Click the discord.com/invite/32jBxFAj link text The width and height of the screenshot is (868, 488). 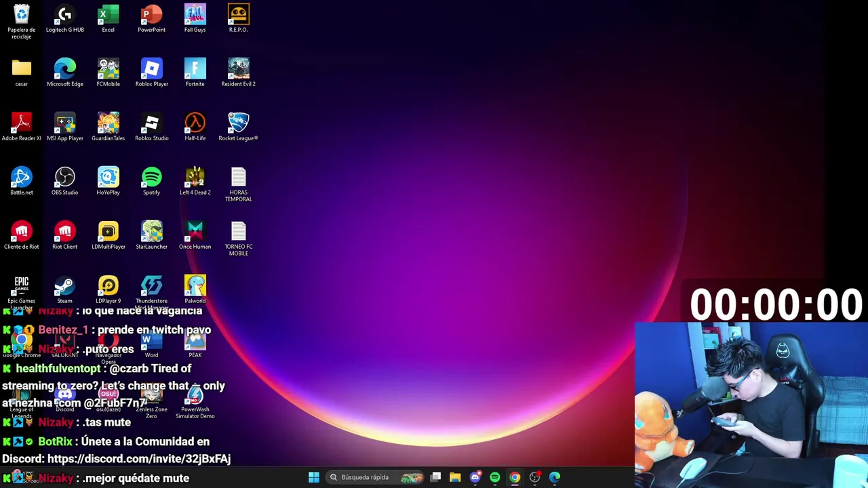coord(139,459)
